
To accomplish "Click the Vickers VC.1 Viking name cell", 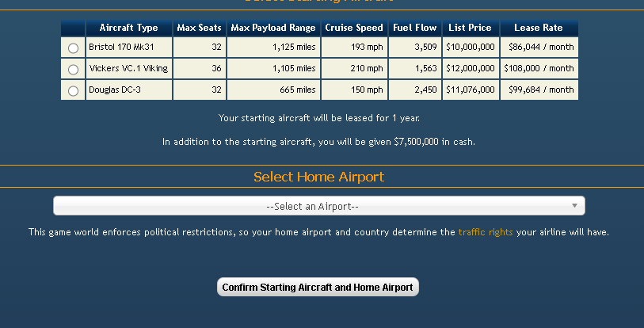I will coord(129,68).
